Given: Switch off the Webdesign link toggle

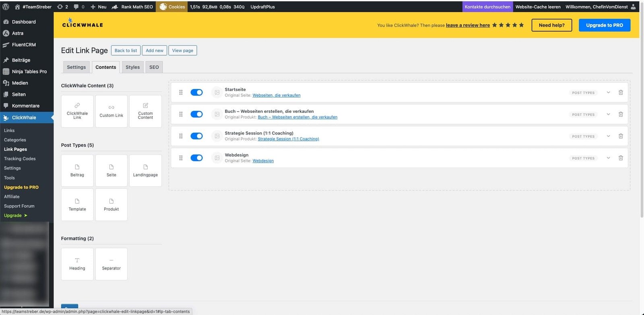Looking at the screenshot, I should click(x=196, y=158).
